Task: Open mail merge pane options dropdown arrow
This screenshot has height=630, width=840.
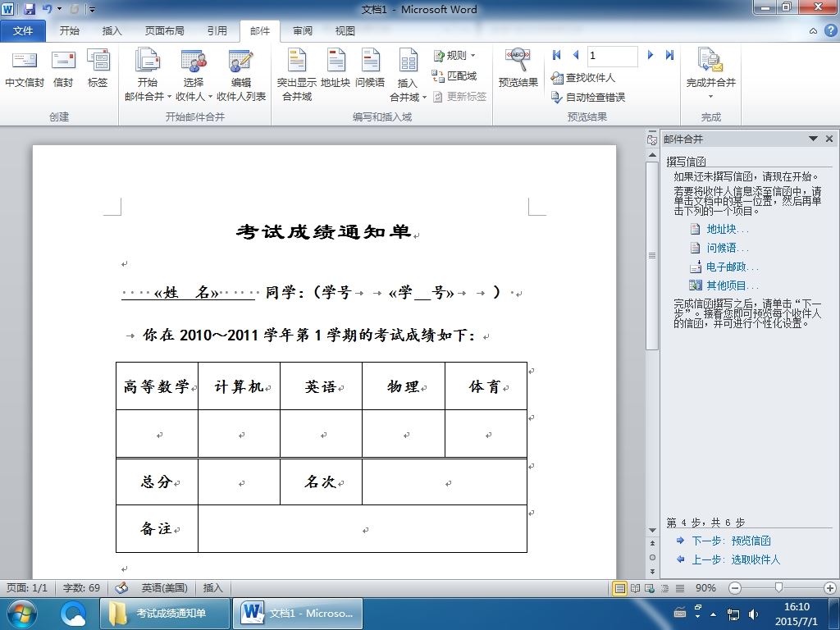Action: [813, 139]
